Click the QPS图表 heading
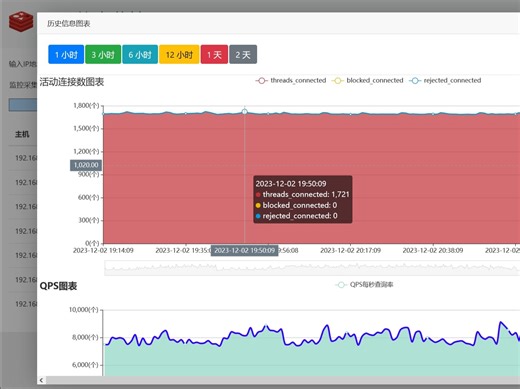The width and height of the screenshot is (520, 389). pos(58,286)
